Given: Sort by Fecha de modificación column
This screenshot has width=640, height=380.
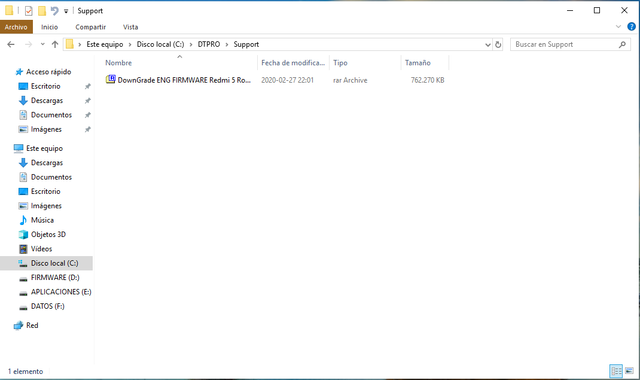Looking at the screenshot, I should (x=293, y=63).
